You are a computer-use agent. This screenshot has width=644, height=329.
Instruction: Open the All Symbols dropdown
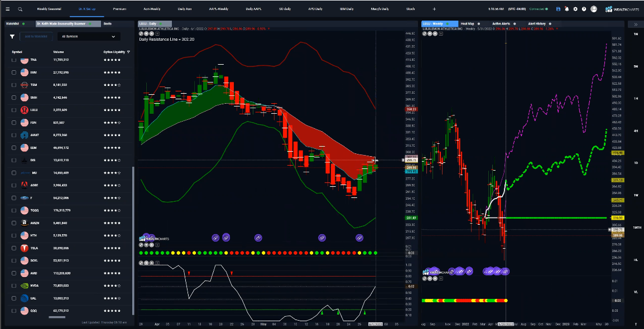tap(89, 36)
